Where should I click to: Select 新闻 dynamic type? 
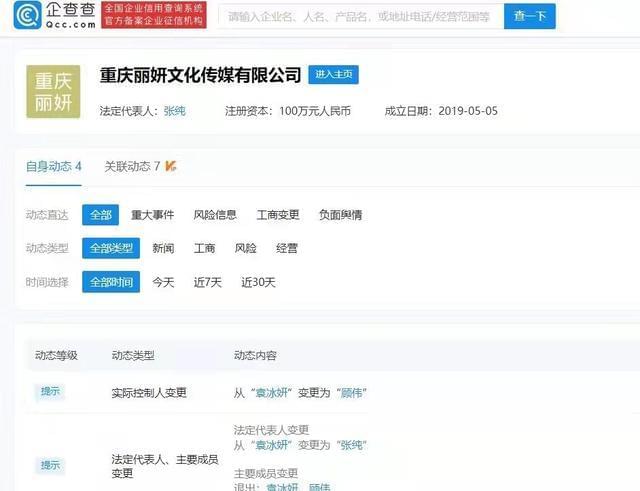coord(163,248)
